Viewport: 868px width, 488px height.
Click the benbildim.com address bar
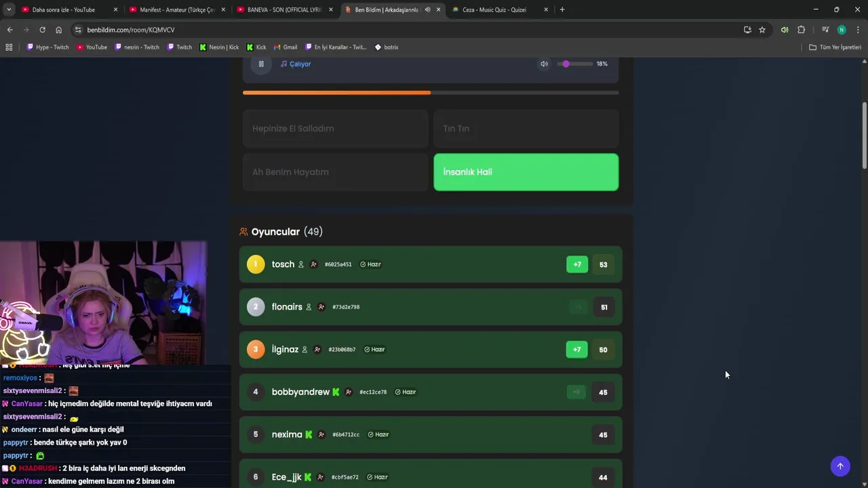point(407,30)
